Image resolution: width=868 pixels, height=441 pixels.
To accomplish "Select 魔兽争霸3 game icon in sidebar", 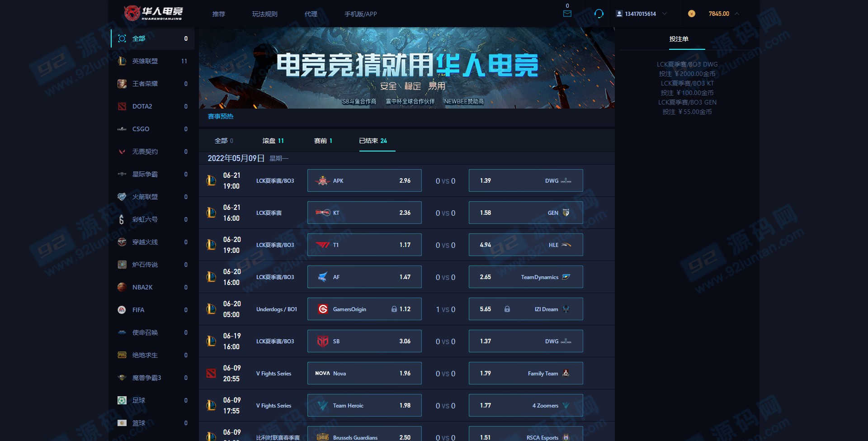I will click(122, 378).
